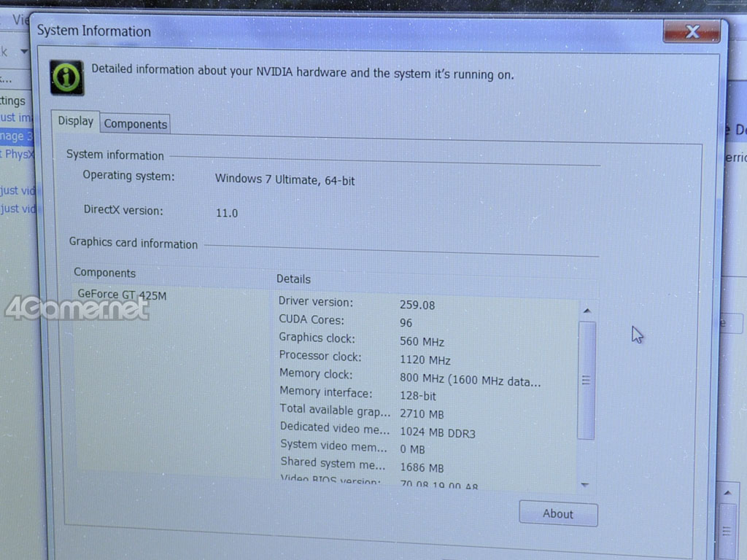This screenshot has width=747, height=560.
Task: Click the CUDA Cores value 96
Action: tap(406, 323)
